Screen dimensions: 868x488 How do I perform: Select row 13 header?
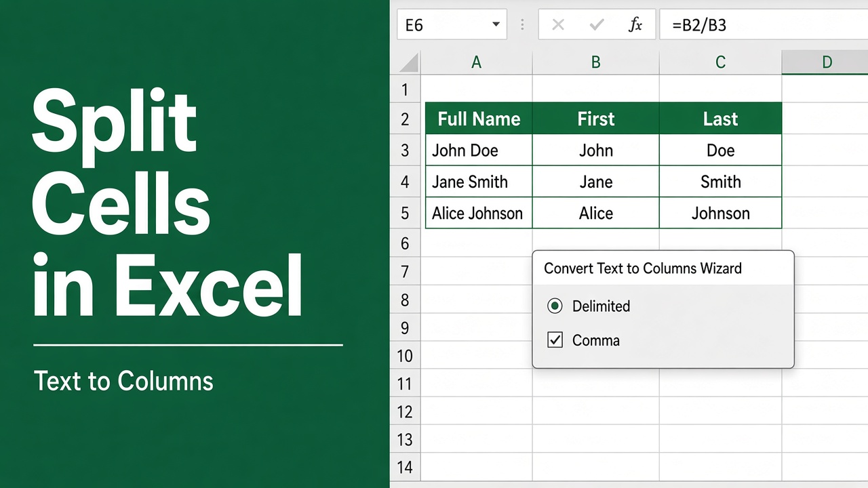click(406, 439)
